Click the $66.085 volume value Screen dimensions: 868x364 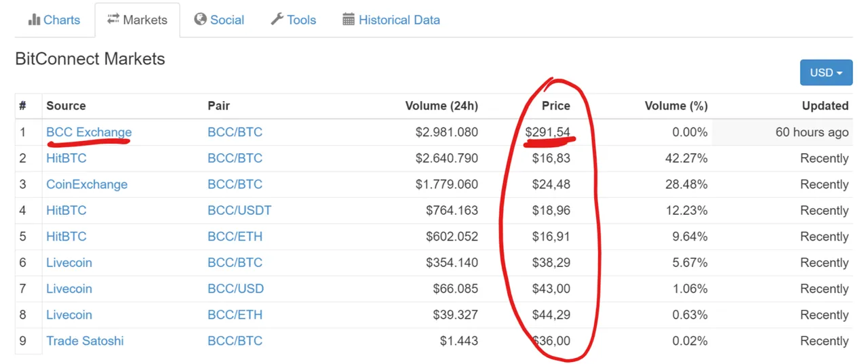(456, 289)
